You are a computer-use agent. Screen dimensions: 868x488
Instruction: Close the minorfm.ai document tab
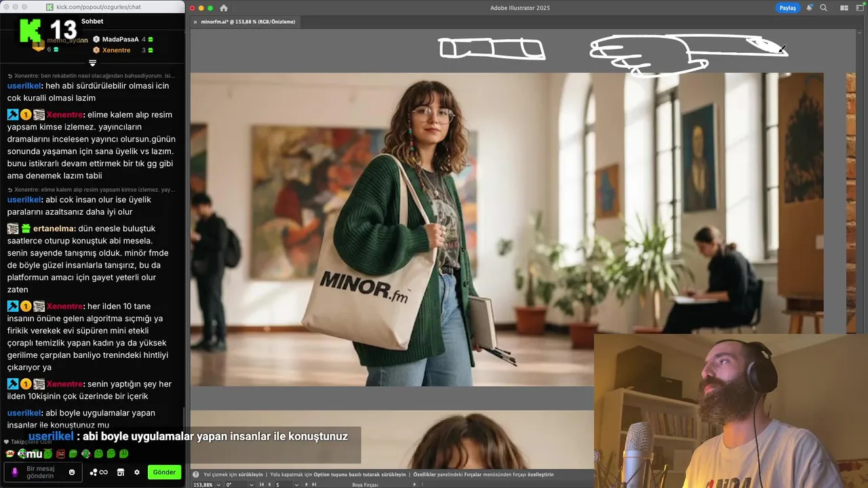click(195, 22)
